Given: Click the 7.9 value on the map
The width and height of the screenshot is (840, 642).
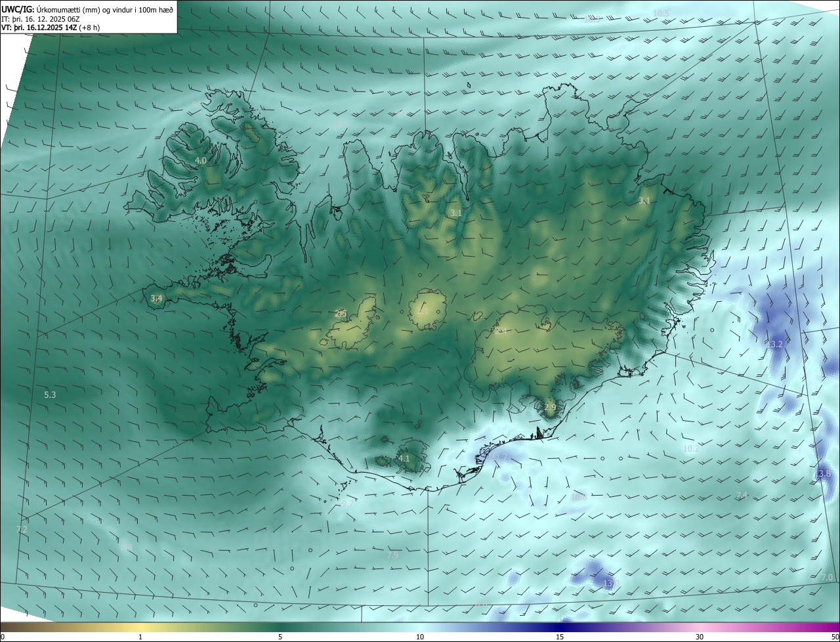Looking at the screenshot, I should (x=392, y=555).
